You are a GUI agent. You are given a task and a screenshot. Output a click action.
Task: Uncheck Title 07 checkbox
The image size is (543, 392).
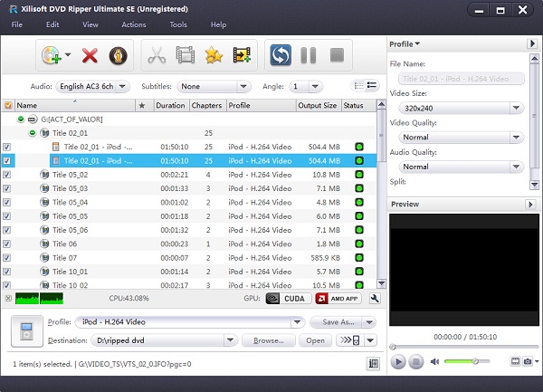(6, 258)
